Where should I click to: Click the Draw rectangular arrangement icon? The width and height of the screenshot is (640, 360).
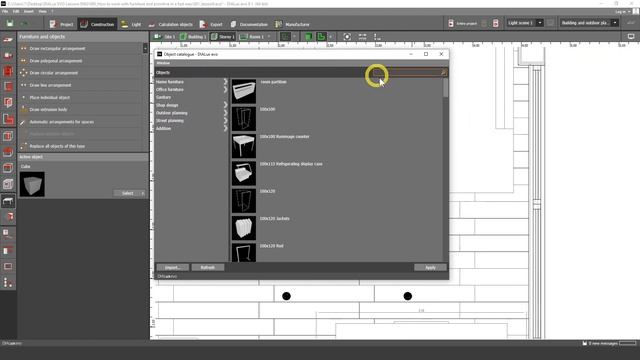24,49
